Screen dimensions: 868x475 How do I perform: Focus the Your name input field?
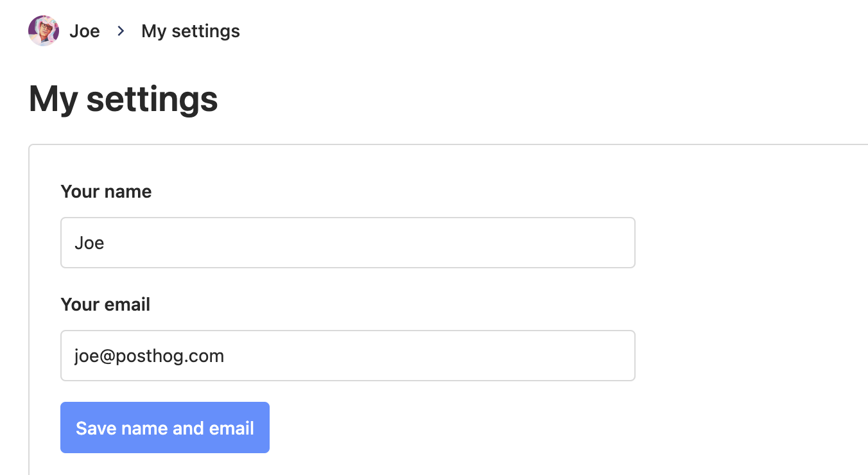point(347,243)
